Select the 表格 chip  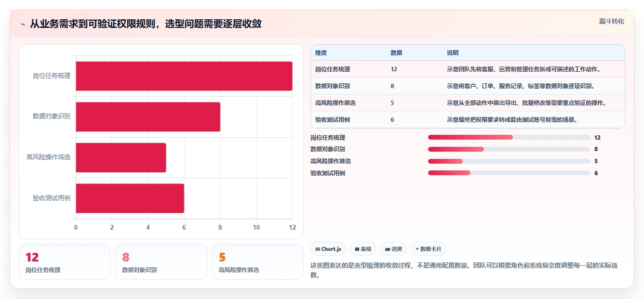(363, 249)
